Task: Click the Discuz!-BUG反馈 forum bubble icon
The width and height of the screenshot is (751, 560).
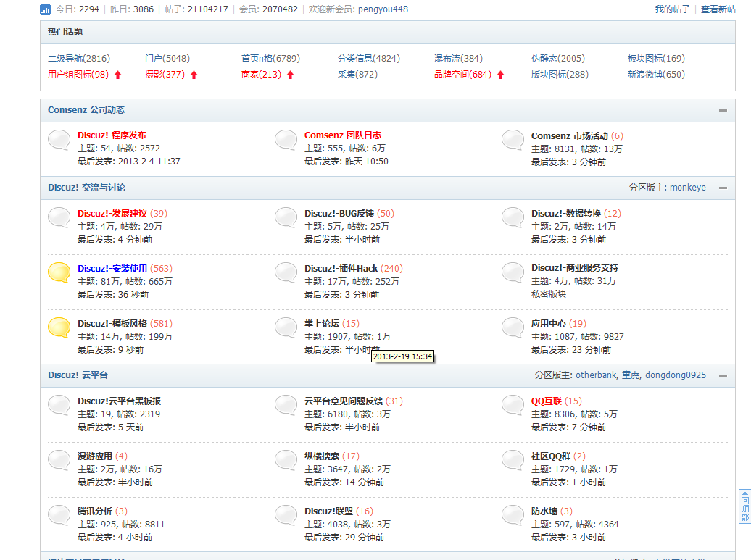Action: tap(286, 217)
